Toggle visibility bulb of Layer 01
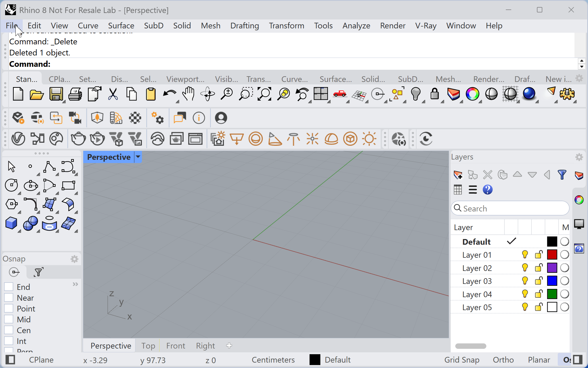The height and width of the screenshot is (368, 588). [525, 255]
